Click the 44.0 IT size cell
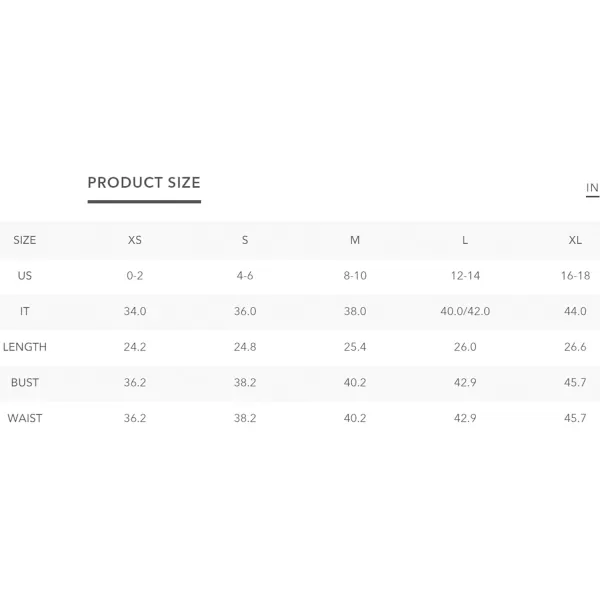 point(575,311)
